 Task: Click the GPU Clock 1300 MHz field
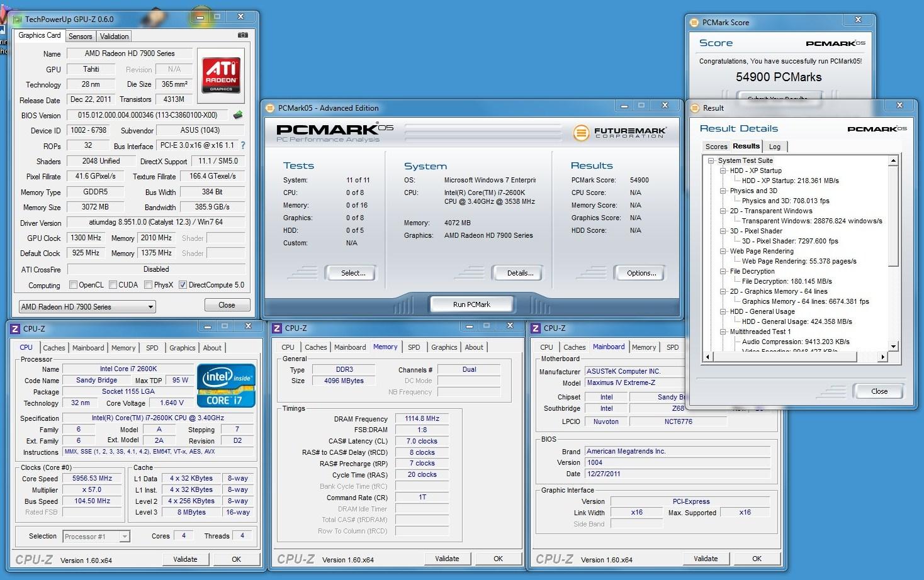click(x=86, y=238)
